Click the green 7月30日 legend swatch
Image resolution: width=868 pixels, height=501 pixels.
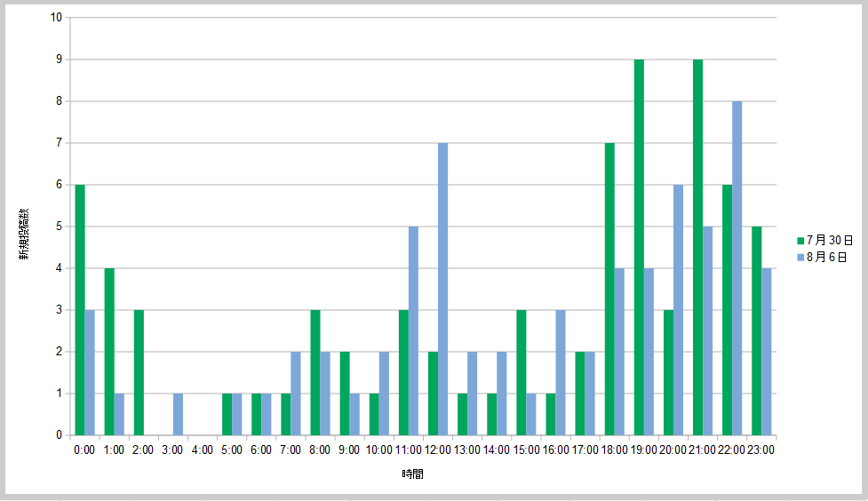click(x=800, y=241)
